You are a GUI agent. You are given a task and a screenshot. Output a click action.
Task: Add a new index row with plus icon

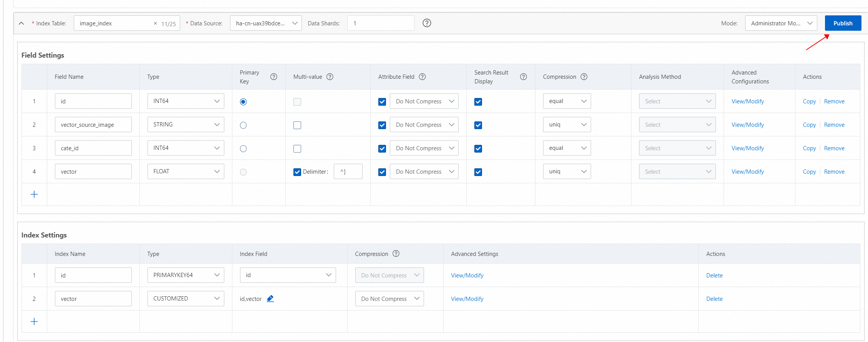click(34, 322)
